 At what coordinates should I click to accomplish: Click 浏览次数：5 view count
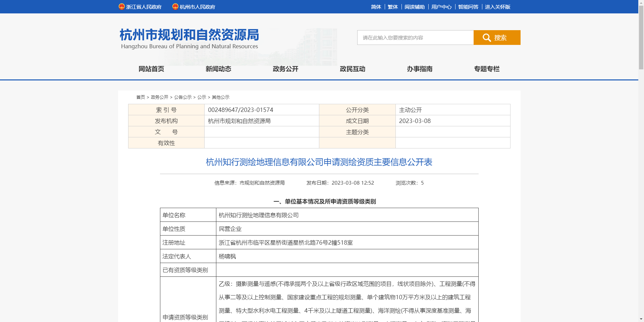click(x=410, y=183)
